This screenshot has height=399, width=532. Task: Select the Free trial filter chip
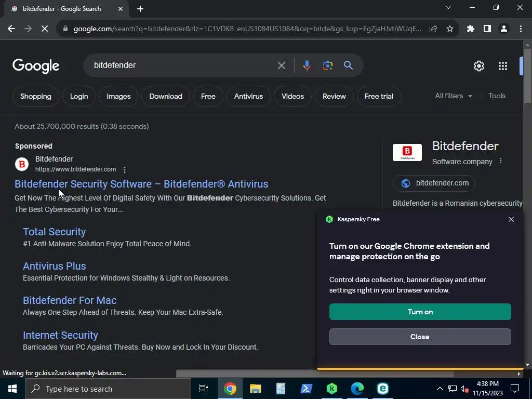(x=379, y=96)
